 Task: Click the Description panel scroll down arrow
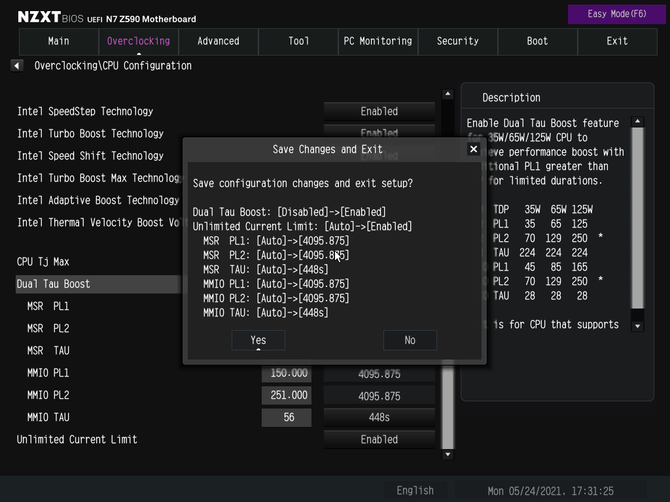(x=638, y=326)
